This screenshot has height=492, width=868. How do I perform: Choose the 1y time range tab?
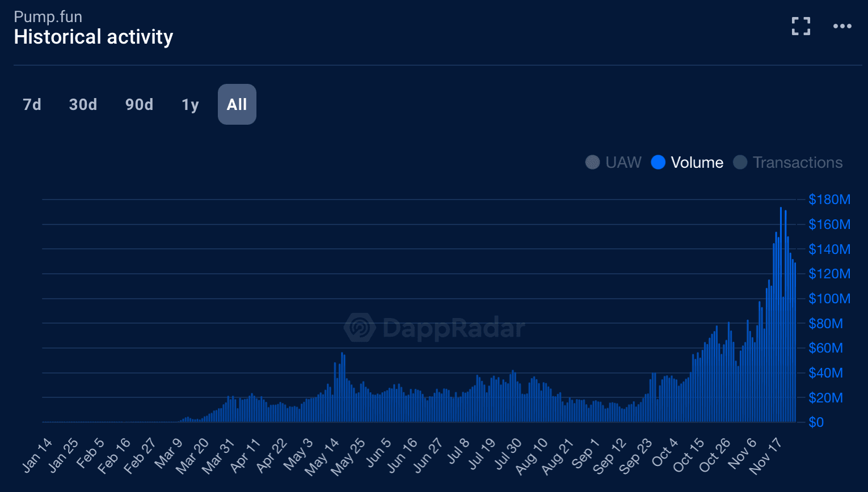pyautogui.click(x=190, y=104)
